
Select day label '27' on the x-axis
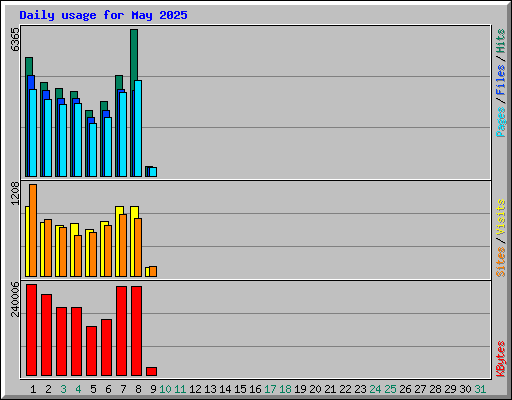[x=420, y=389]
